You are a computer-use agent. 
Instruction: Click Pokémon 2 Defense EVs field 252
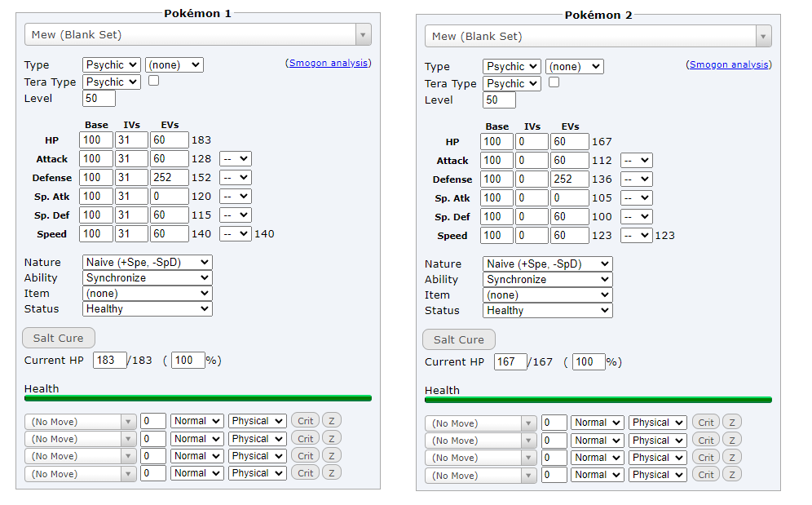[570, 179]
